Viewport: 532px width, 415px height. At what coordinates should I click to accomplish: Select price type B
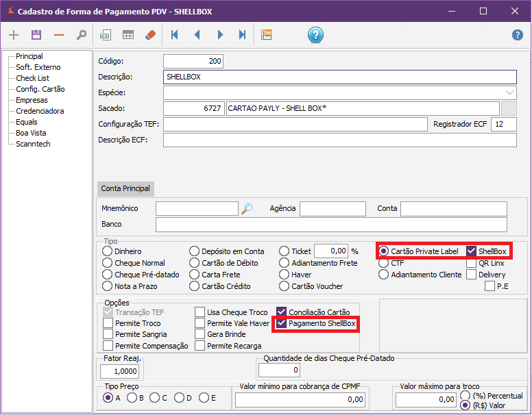click(x=132, y=398)
